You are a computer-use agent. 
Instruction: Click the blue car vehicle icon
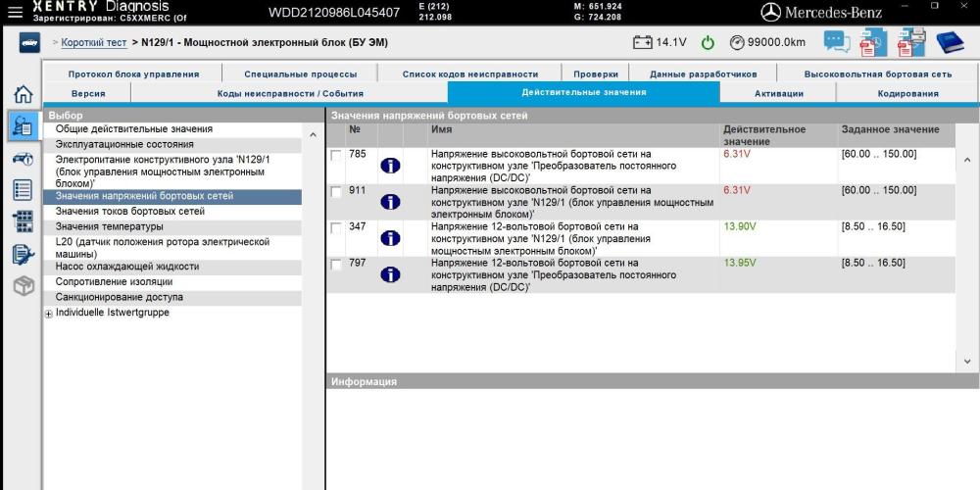click(x=29, y=43)
